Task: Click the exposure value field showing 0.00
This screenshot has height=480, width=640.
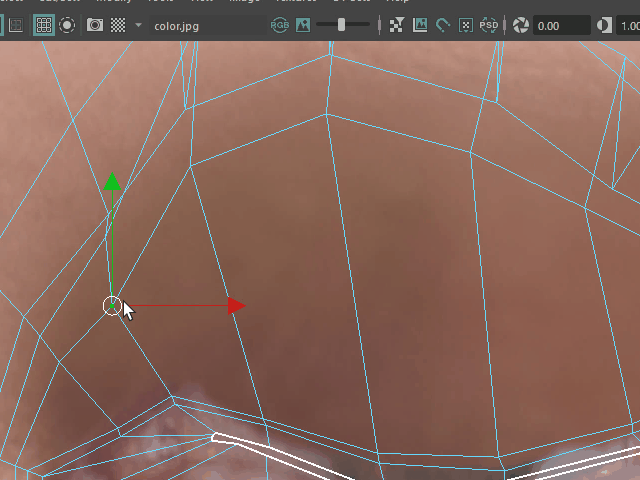Action: click(560, 26)
